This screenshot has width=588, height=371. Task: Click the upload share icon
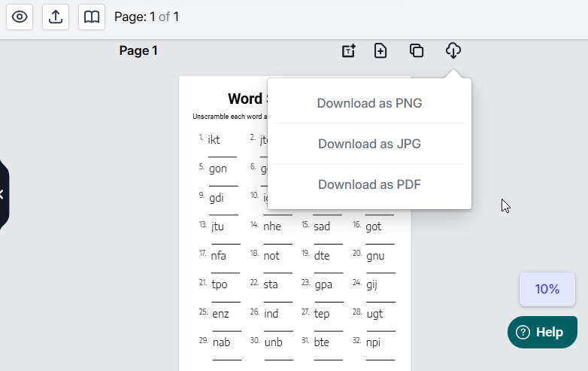tap(56, 17)
